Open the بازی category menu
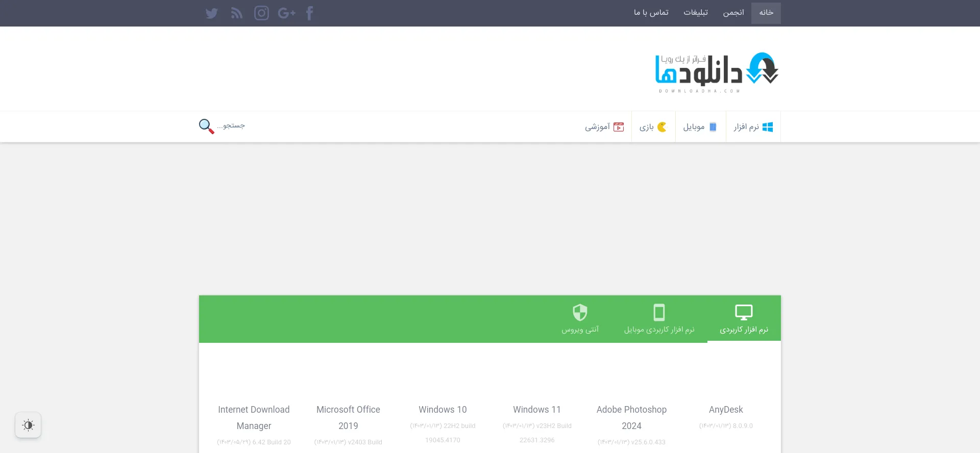The width and height of the screenshot is (980, 453). 653,127
